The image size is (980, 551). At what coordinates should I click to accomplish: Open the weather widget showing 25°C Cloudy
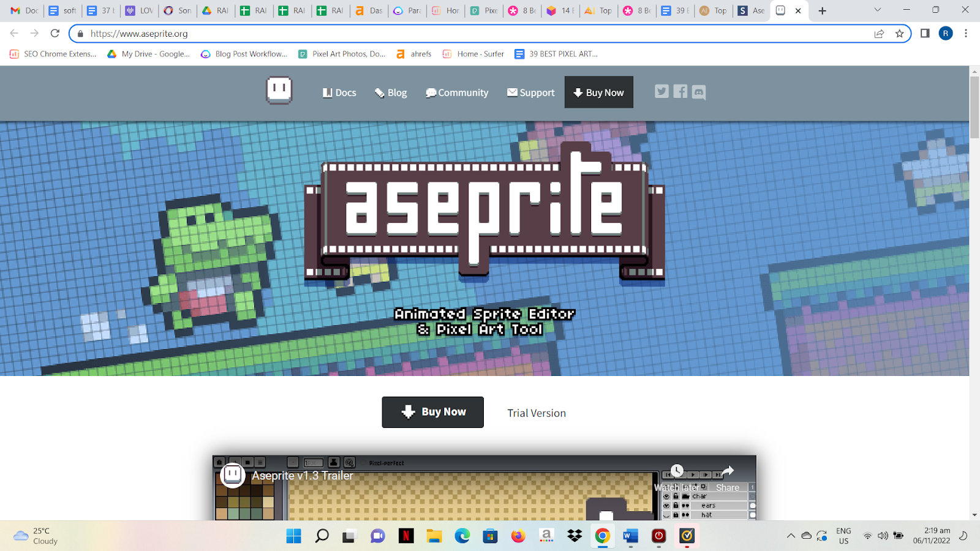coord(36,536)
